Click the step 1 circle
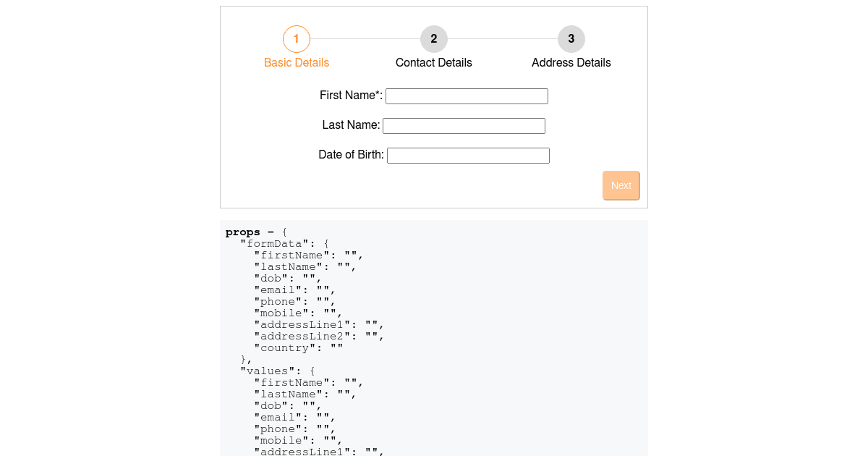This screenshot has width=868, height=456. coord(297,39)
